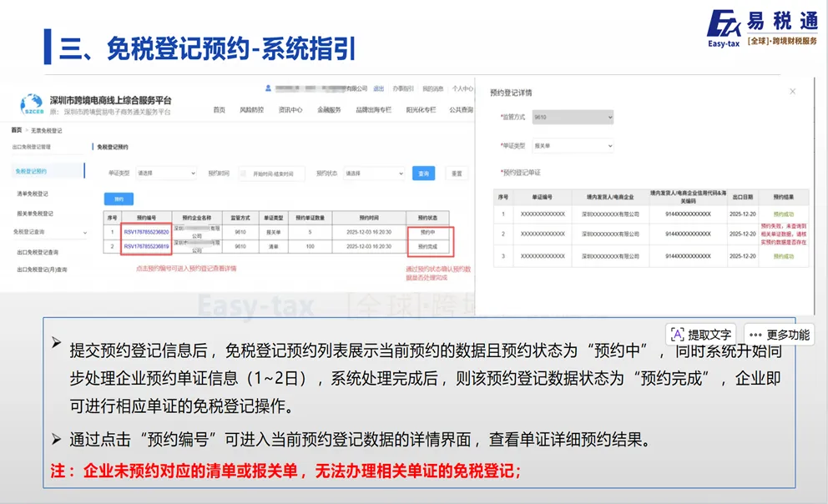Open the 监管方式 9610 dropdown

[573, 117]
